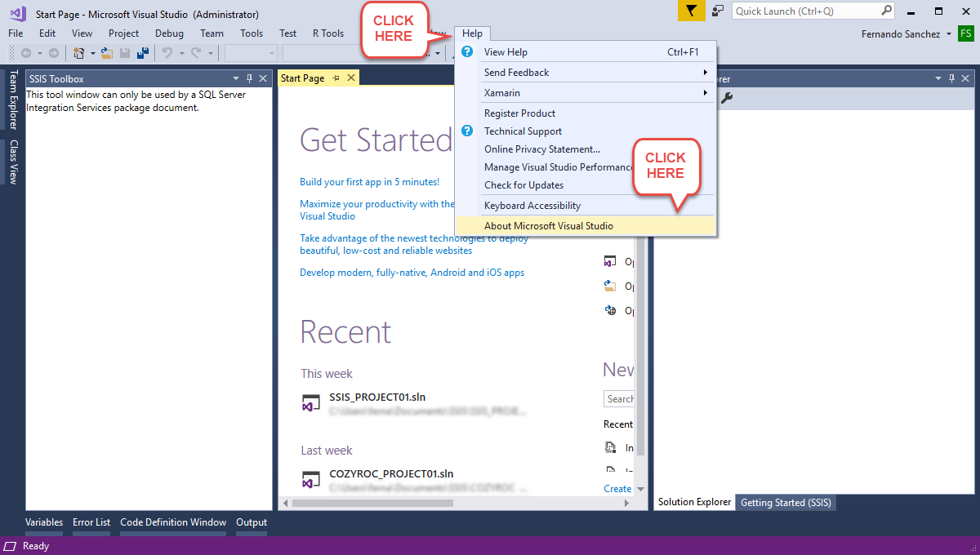Open the Fernando Sanchez account dropdown
This screenshot has width=980, height=555.
949,34
